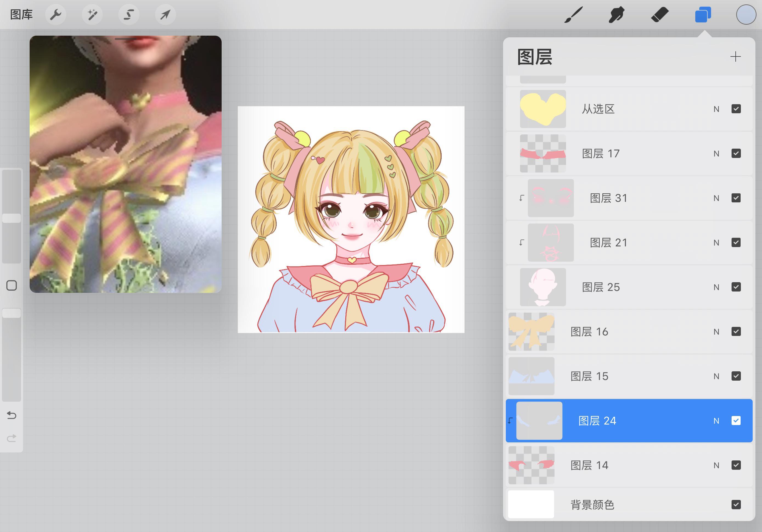Hide layer 图层 25

[x=736, y=287]
